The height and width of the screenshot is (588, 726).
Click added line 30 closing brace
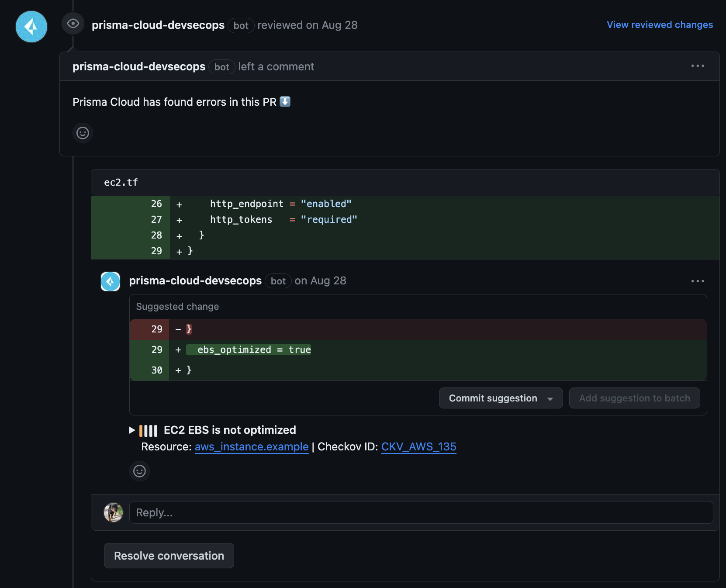[418, 370]
